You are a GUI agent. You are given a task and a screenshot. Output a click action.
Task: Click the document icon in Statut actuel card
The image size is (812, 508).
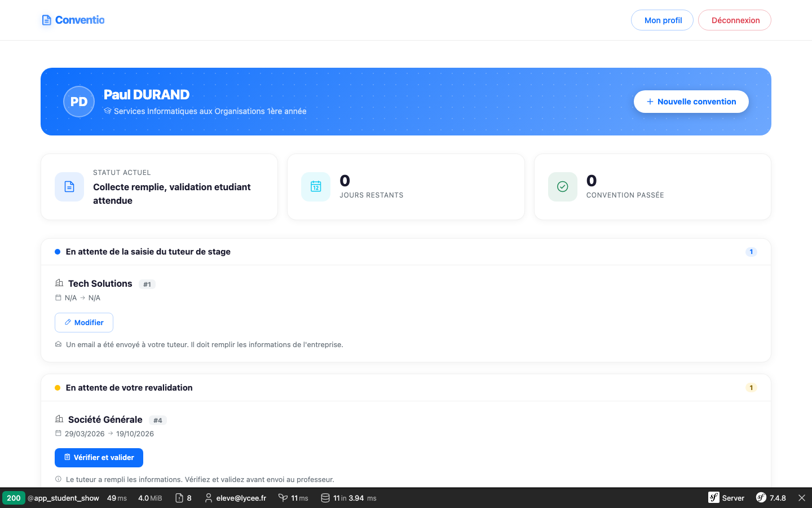tap(69, 187)
